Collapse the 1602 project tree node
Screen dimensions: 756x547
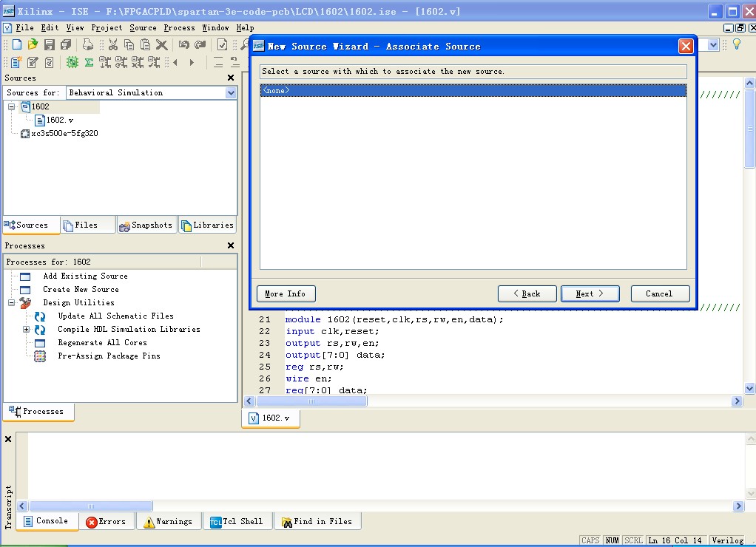(x=12, y=107)
